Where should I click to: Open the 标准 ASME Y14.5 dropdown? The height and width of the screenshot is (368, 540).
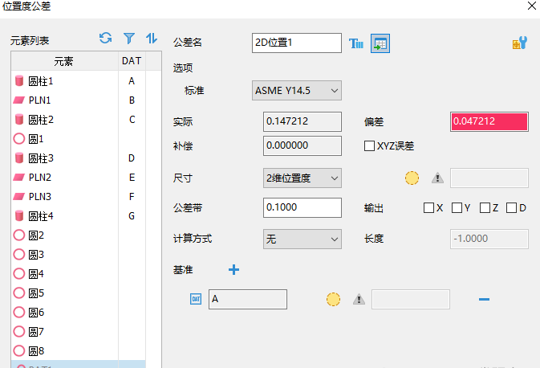(x=297, y=91)
